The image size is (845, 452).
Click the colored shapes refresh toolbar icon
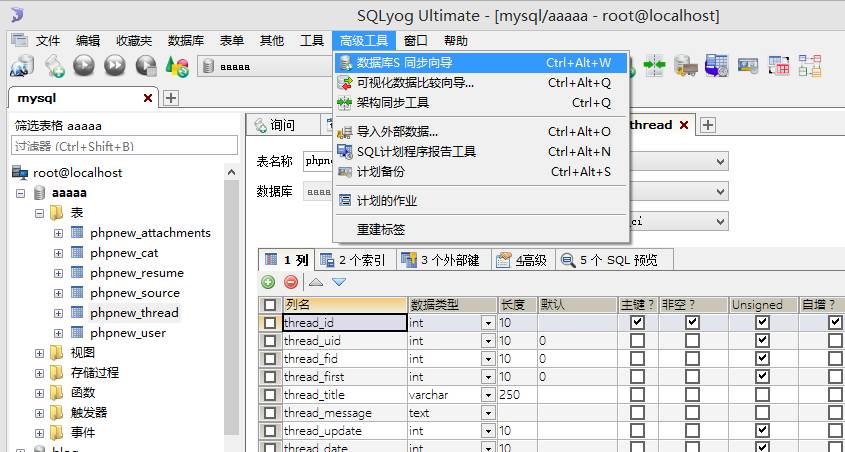(x=177, y=66)
